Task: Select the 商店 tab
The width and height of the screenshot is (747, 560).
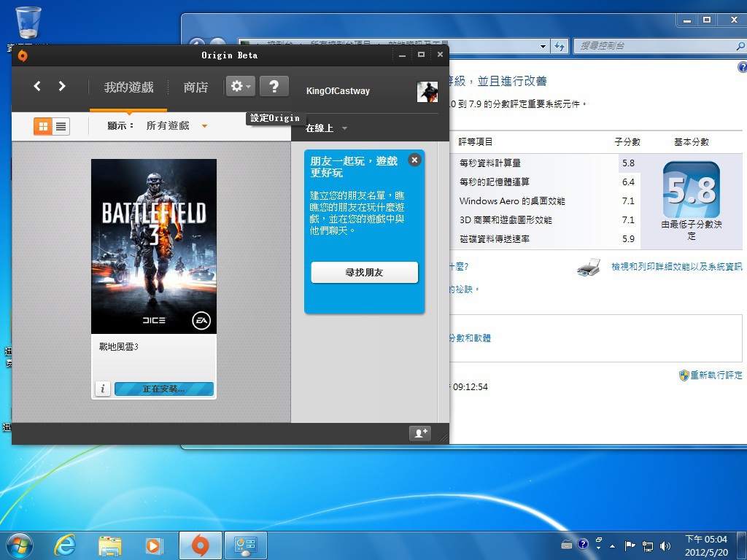Action: [x=196, y=87]
